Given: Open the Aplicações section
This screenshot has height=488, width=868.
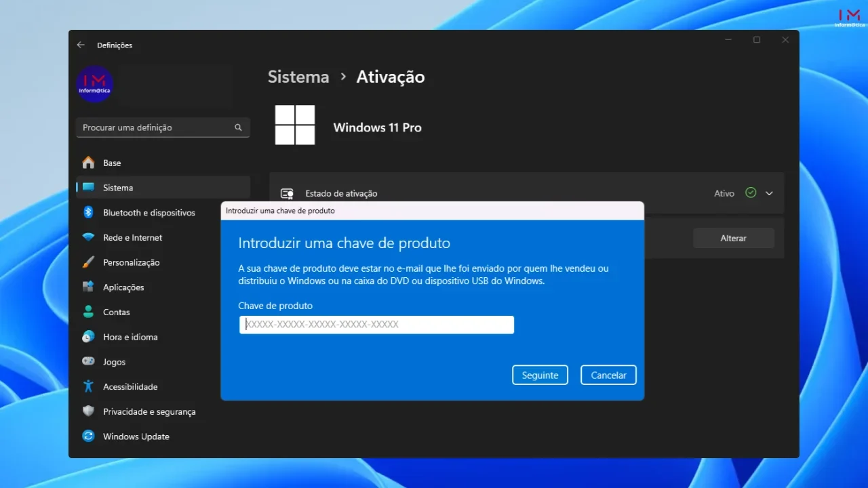Looking at the screenshot, I should pos(163,287).
